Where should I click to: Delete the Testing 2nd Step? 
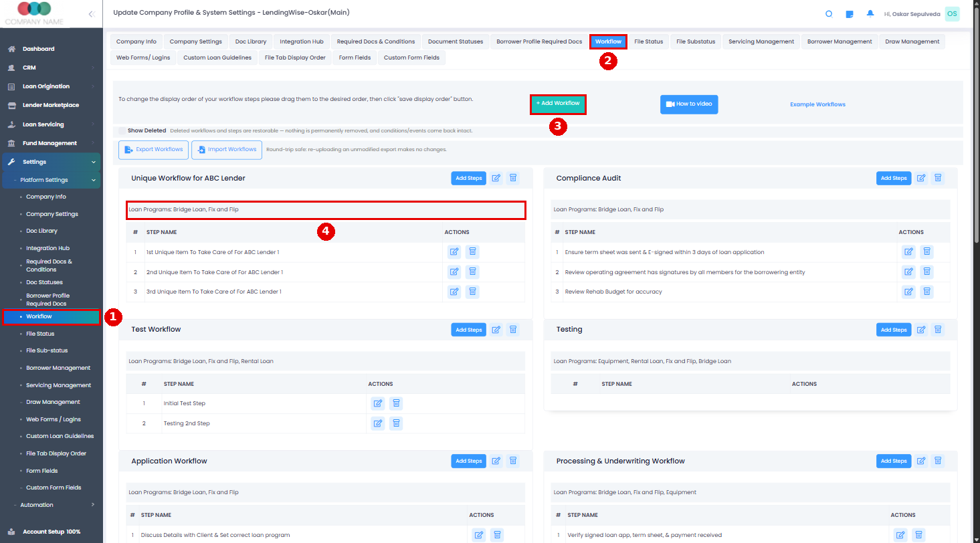396,423
